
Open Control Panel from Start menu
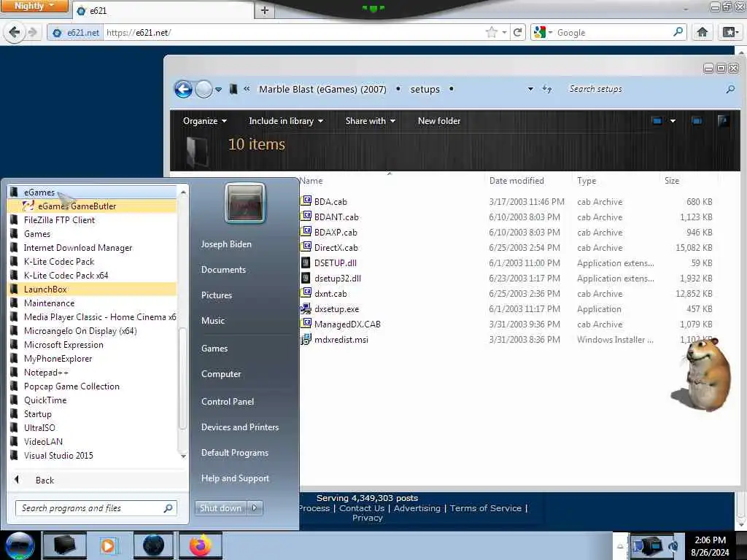point(228,402)
